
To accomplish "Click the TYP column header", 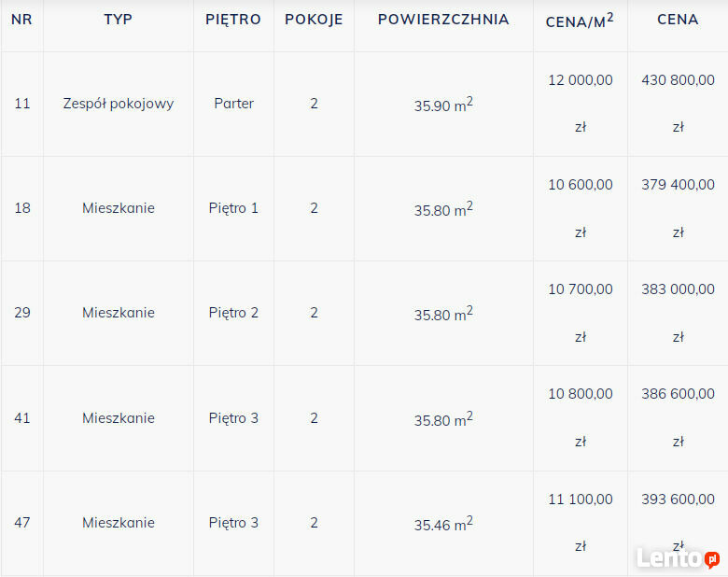I will click(x=119, y=20).
